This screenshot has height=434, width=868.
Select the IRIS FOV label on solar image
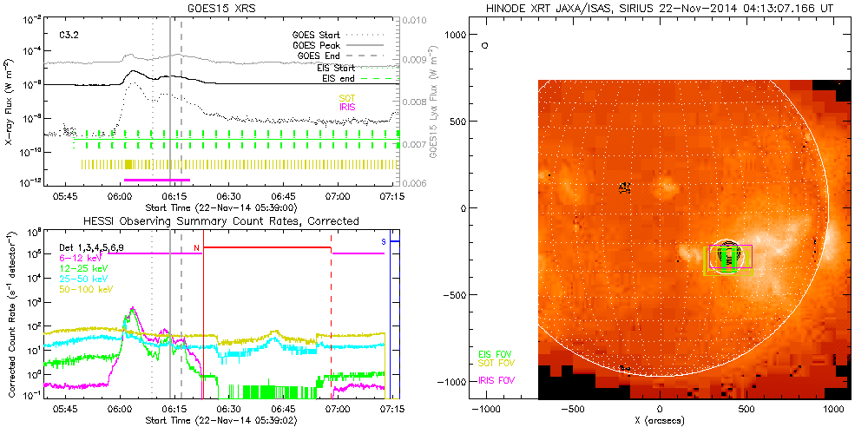click(x=497, y=380)
